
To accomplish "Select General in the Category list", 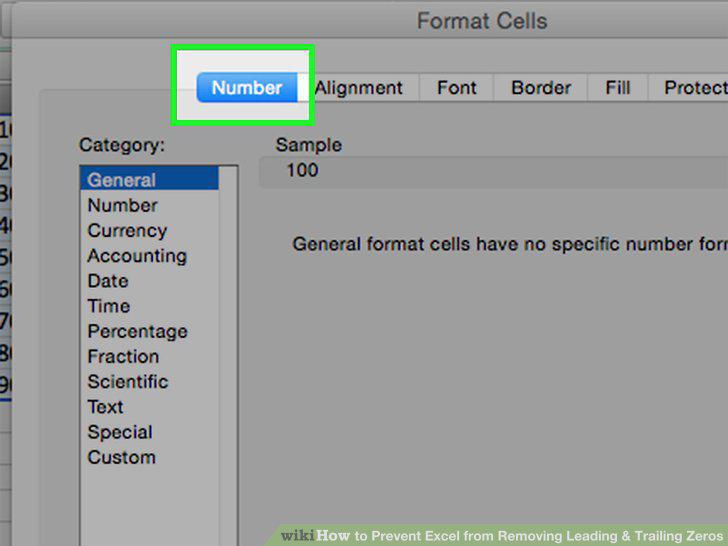I will pyautogui.click(x=150, y=180).
